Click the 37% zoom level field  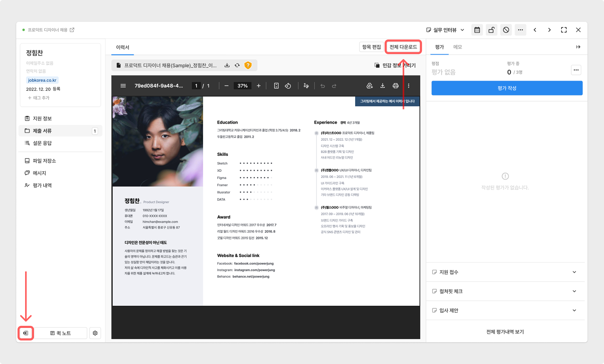coord(242,86)
